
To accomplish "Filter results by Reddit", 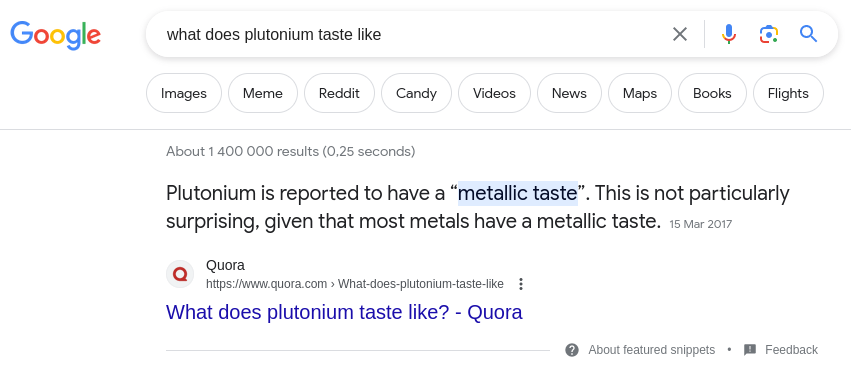I will [x=339, y=93].
